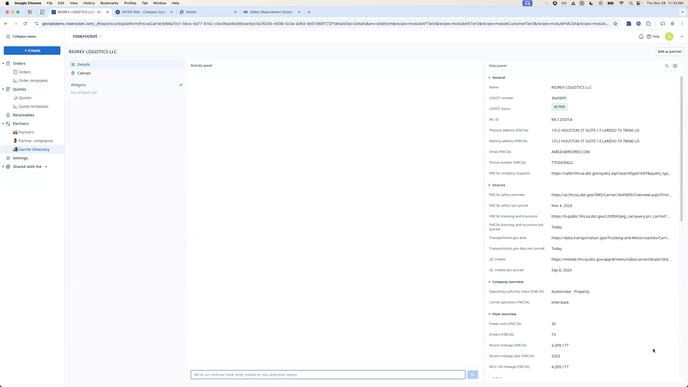Click the email address value
Screen dimensions: 688x387
pos(570,152)
